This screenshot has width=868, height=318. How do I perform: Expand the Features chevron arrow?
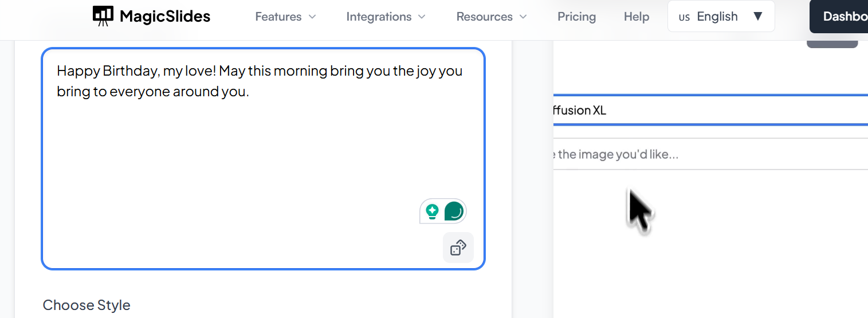tap(312, 17)
